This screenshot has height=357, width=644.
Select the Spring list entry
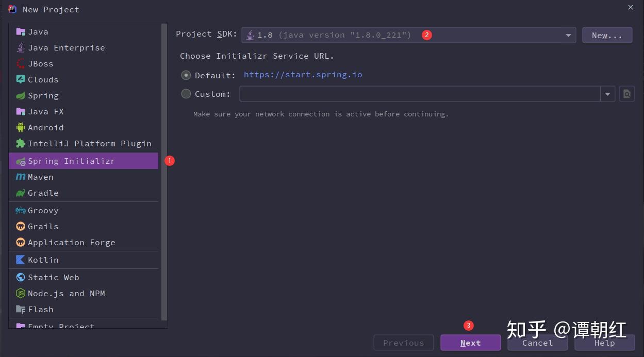(x=84, y=95)
